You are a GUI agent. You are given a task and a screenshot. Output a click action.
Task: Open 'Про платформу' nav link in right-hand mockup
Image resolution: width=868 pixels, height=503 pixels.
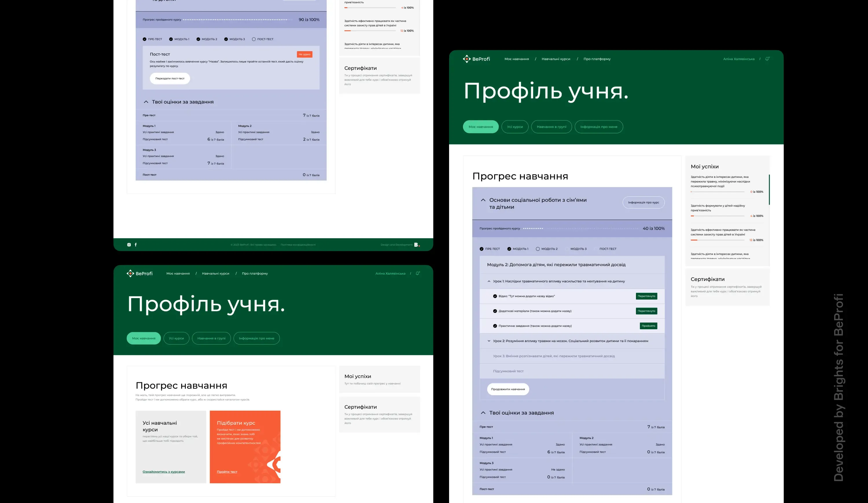[x=597, y=59]
